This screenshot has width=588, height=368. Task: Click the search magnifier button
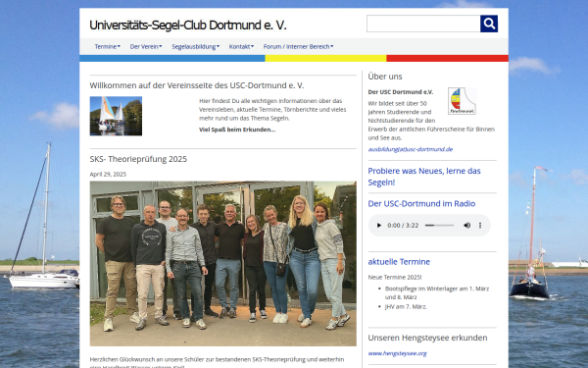pyautogui.click(x=489, y=24)
